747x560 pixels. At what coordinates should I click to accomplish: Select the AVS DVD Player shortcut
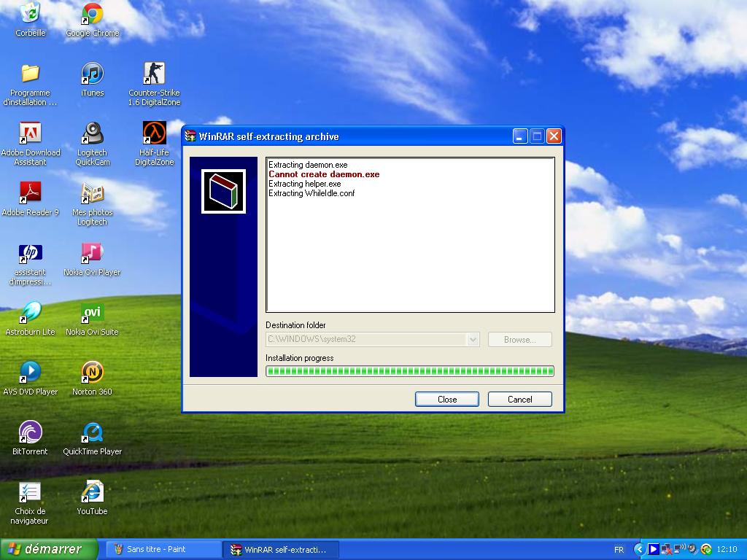(x=30, y=378)
